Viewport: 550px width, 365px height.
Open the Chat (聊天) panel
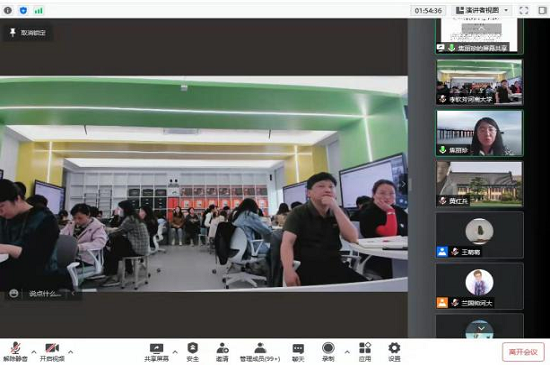point(298,352)
